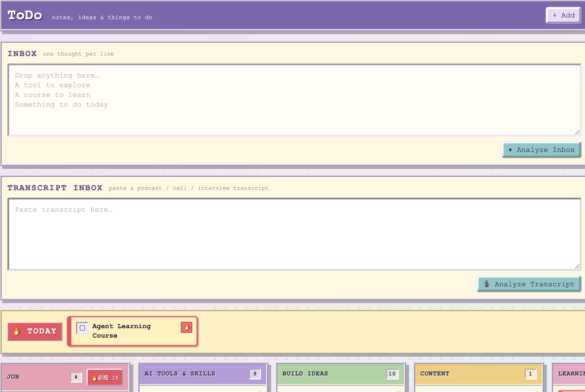This screenshot has height=392, width=585.
Task: Click Build Ideas count badge 10
Action: coord(392,374)
